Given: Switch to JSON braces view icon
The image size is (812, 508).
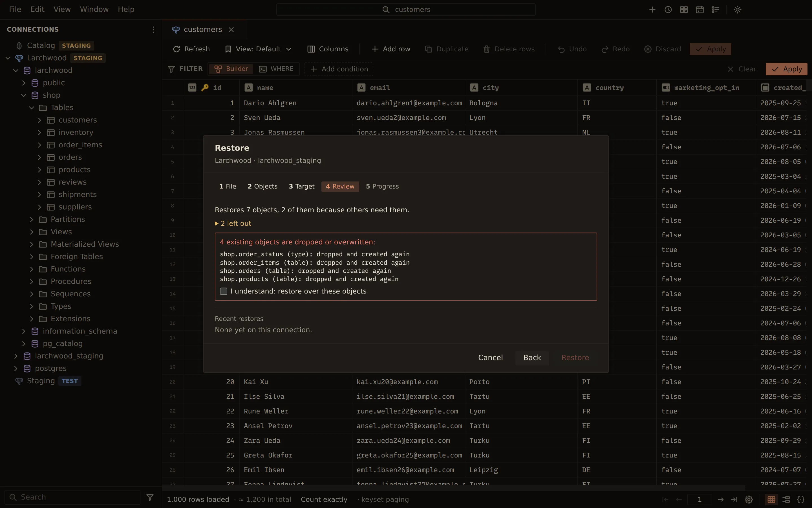Looking at the screenshot, I should click(801, 500).
